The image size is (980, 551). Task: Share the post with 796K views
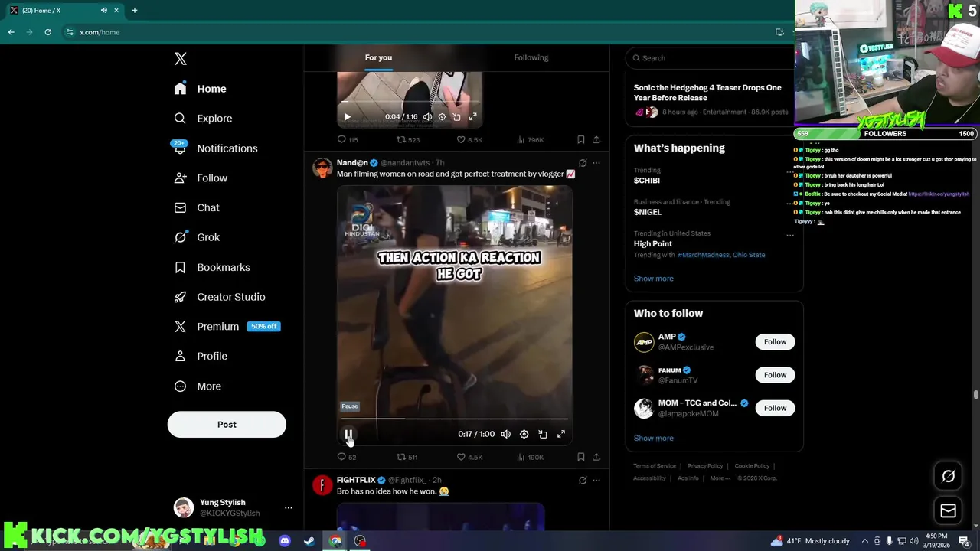[x=596, y=139]
